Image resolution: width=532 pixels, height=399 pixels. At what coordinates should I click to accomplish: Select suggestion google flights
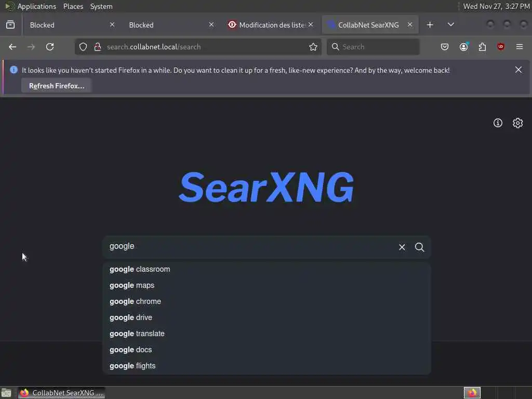click(x=267, y=366)
